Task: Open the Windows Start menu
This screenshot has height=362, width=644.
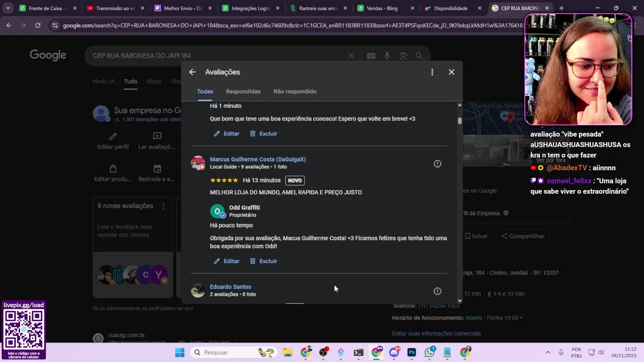Action: [180, 352]
